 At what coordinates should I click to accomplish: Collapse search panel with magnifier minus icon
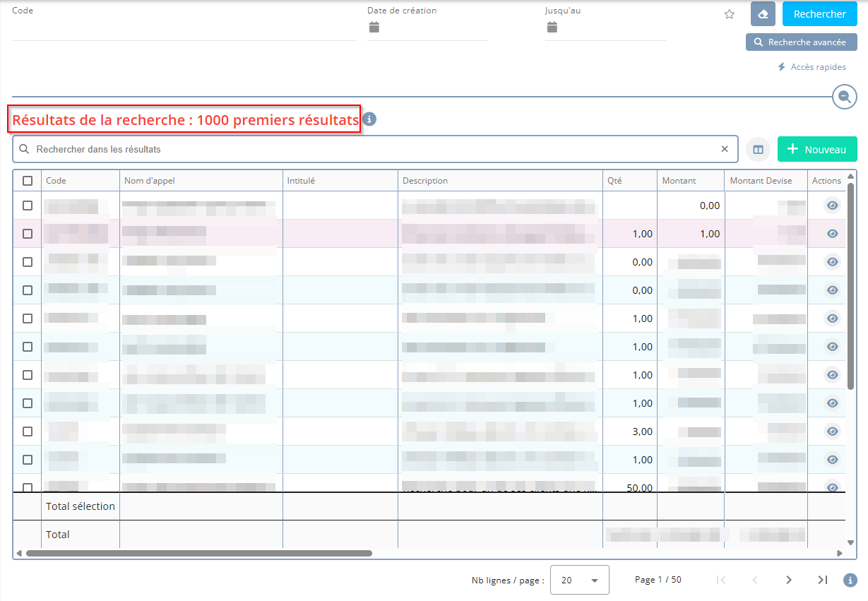pyautogui.click(x=844, y=97)
